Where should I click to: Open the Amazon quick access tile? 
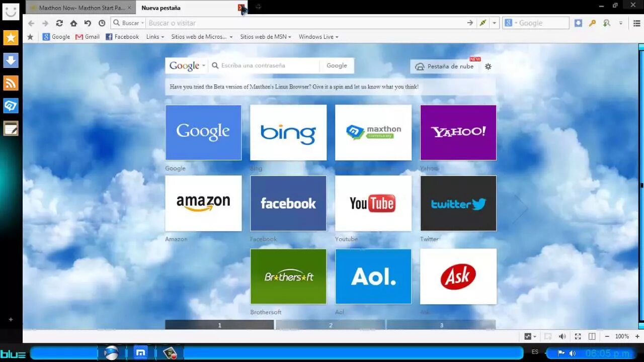[x=203, y=203]
